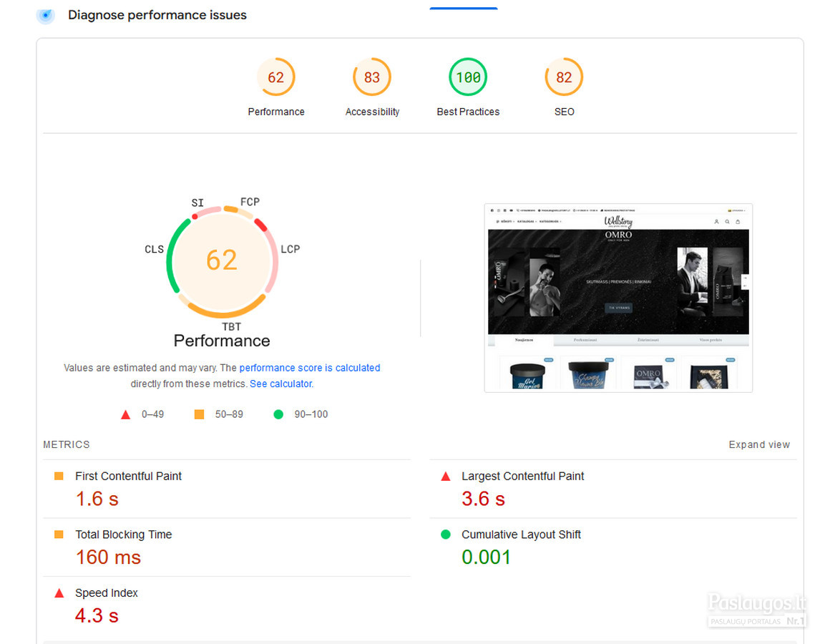Expand the First Contentful Paint metric row

point(129,477)
